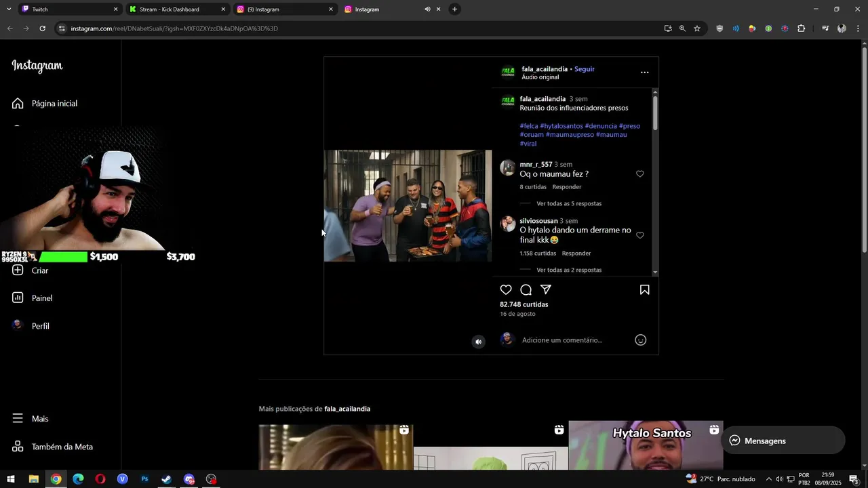Open the Painel dashboard in sidebar
Image resolution: width=868 pixels, height=488 pixels.
(32, 298)
